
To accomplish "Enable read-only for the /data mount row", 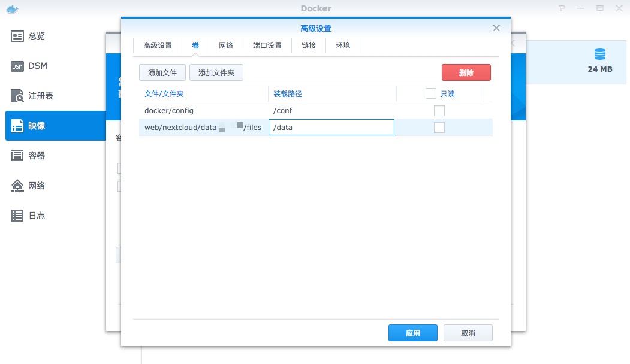I will (439, 128).
